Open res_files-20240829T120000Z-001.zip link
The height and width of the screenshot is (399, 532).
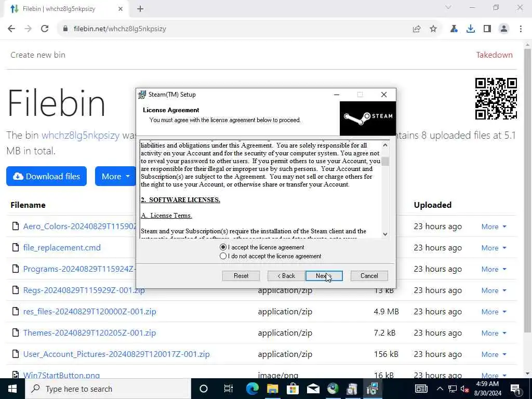[x=89, y=312]
